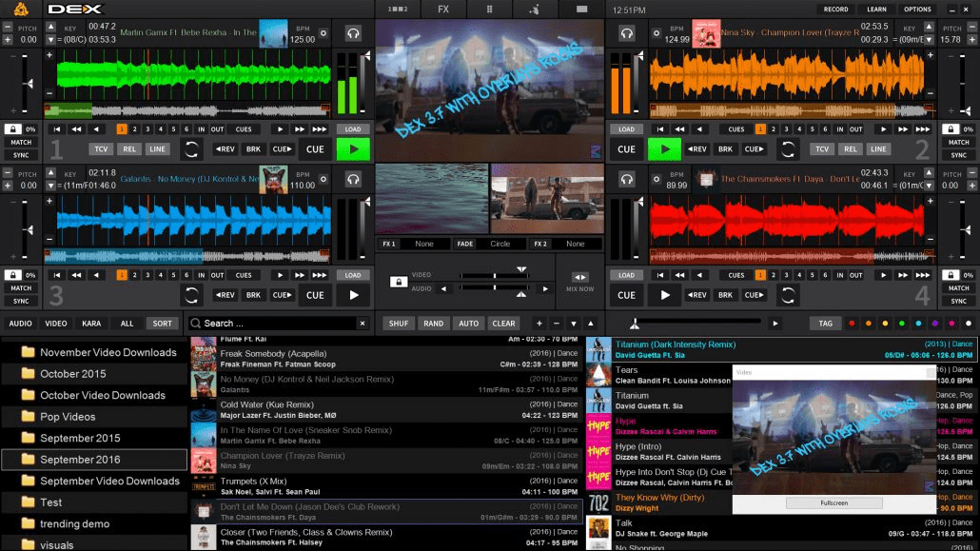
Task: Move playlist item down with the down triangle
Action: [573, 324]
